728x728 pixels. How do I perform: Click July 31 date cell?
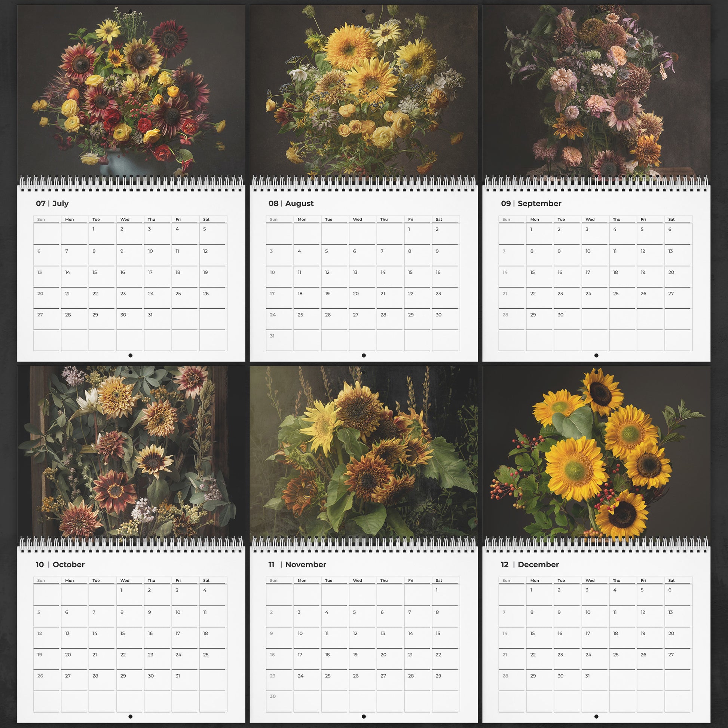(157, 319)
